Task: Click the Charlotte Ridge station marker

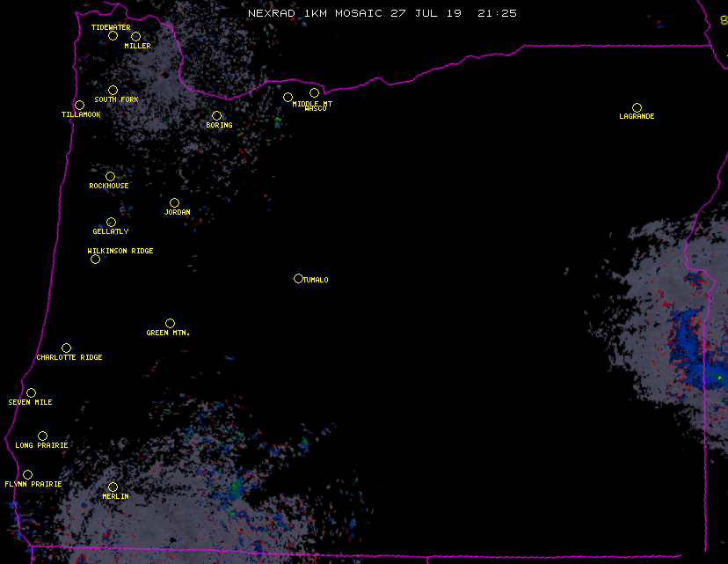Action: click(x=66, y=348)
